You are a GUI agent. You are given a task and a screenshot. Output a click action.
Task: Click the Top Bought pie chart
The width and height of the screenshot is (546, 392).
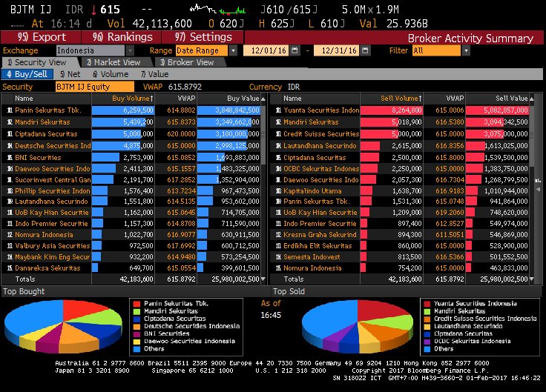pos(65,325)
